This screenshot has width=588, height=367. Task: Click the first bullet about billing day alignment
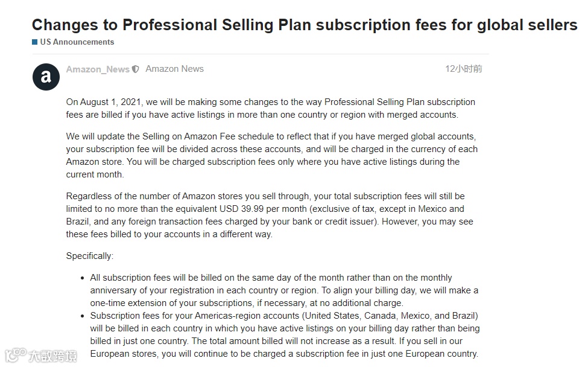point(284,290)
